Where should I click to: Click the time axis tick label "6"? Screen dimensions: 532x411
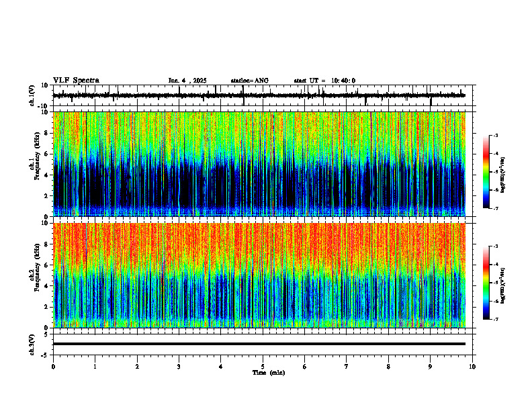tap(305, 367)
